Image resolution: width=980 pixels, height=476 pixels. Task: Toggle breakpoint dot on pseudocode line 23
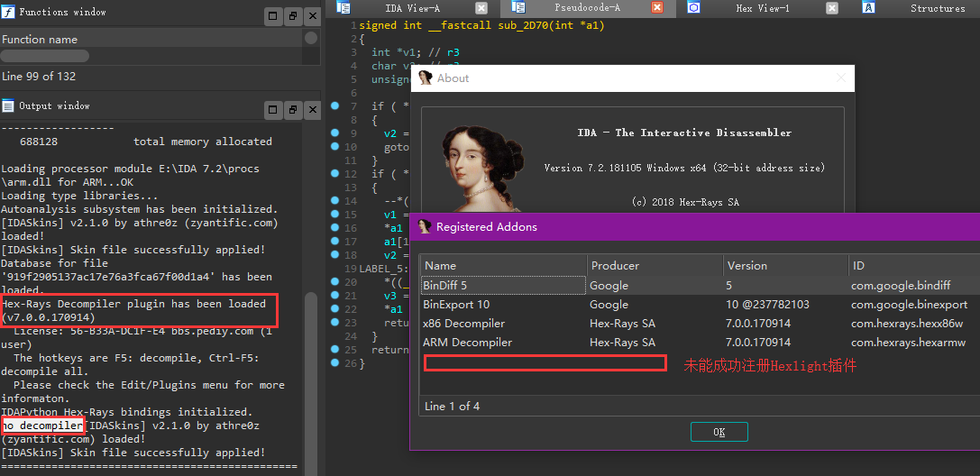tap(334, 322)
